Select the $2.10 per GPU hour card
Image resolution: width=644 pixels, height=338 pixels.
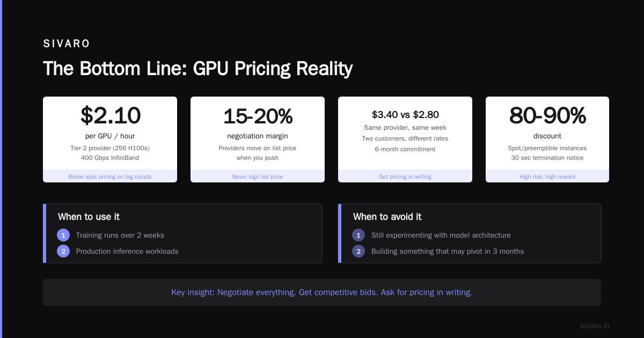(x=110, y=139)
